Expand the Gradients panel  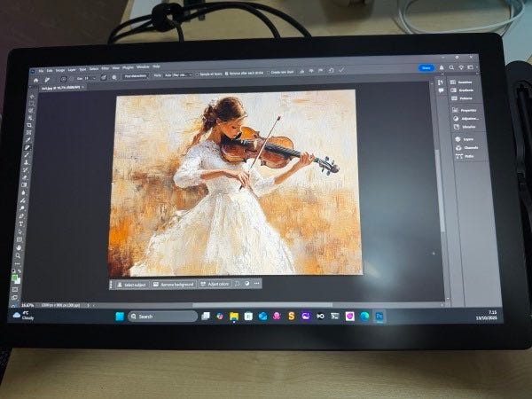click(462, 90)
